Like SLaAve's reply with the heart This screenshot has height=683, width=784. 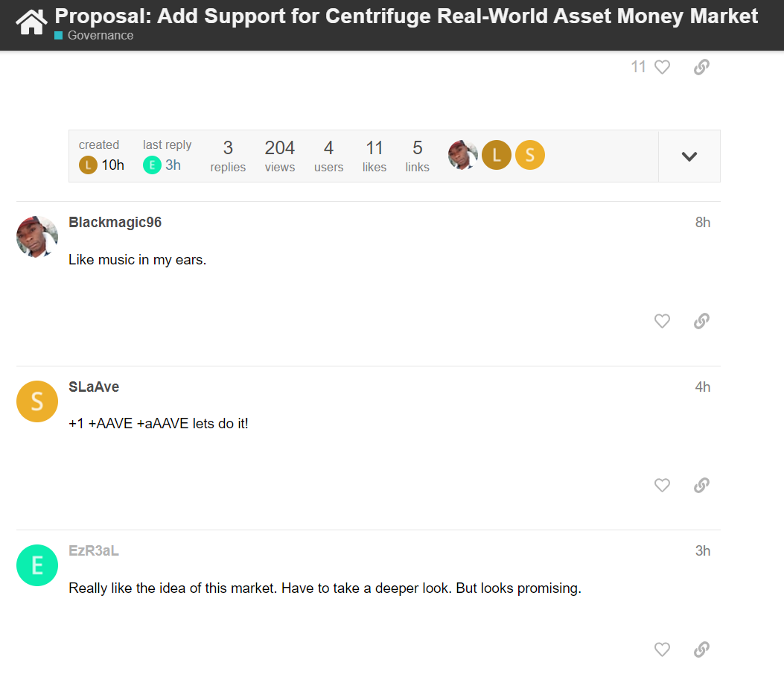click(x=662, y=485)
